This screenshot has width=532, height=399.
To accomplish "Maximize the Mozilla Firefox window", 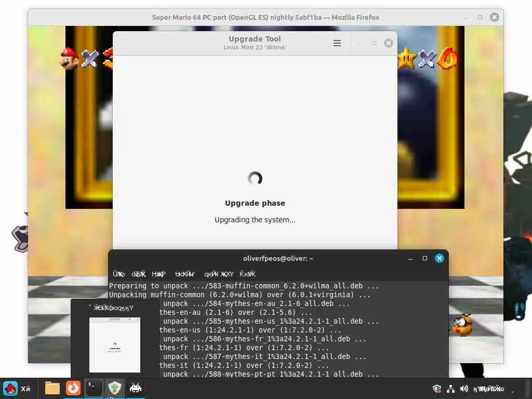I will click(480, 17).
